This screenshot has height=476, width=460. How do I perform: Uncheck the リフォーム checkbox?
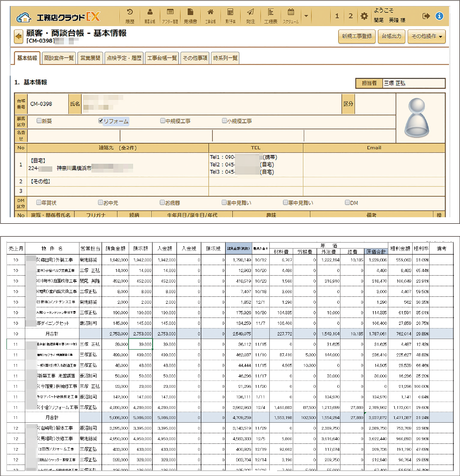click(101, 121)
